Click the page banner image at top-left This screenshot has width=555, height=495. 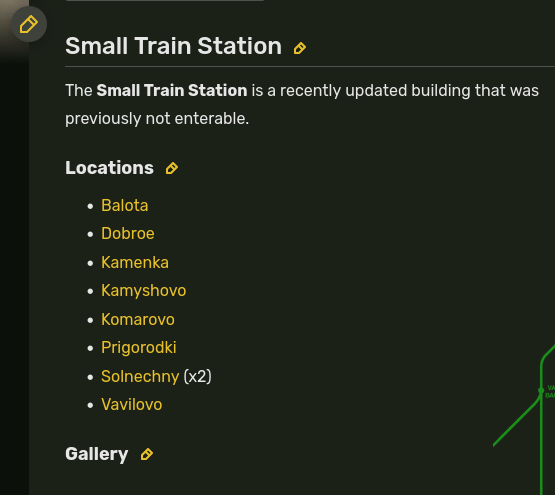point(14,30)
